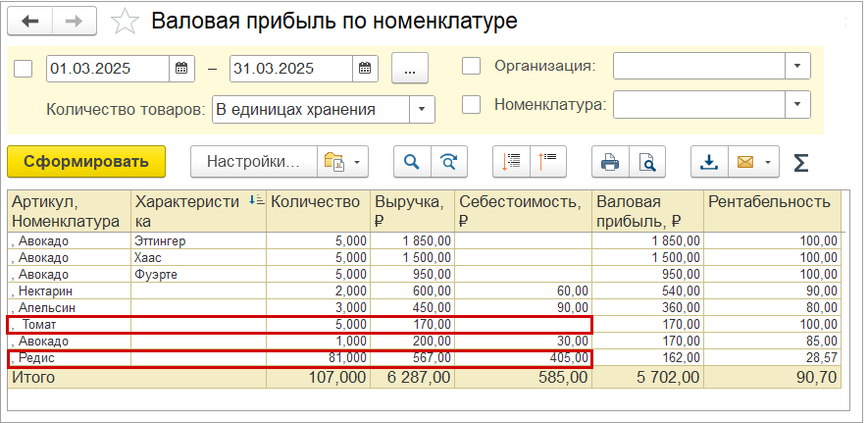868x423 pixels.
Task: Toggle the Номенклатура filter checkbox
Action: click(x=471, y=103)
